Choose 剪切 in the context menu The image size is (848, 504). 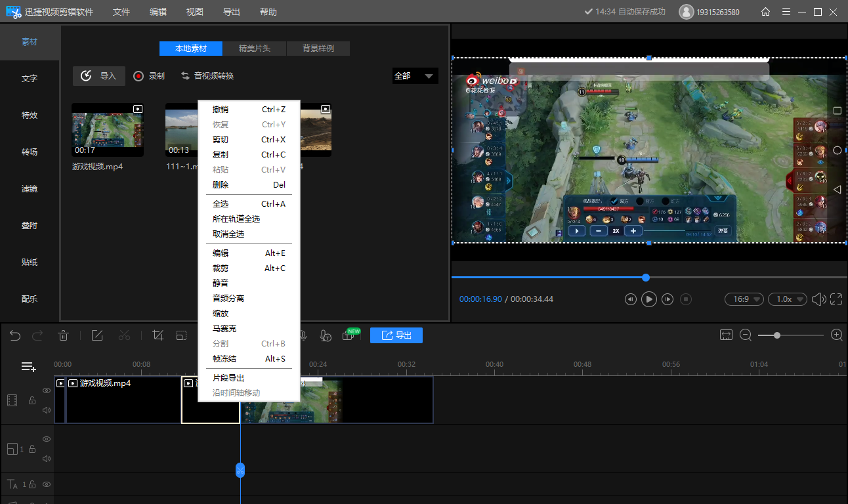click(x=249, y=140)
